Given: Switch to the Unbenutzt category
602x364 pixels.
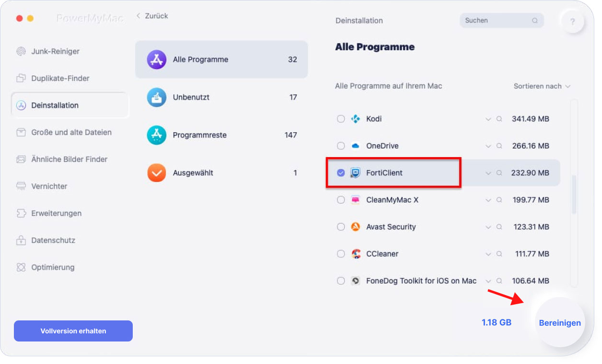Looking at the screenshot, I should point(221,97).
